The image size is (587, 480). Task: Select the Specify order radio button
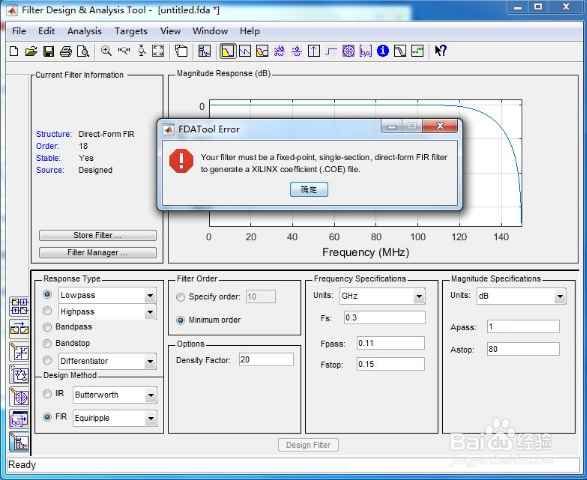[x=180, y=297]
